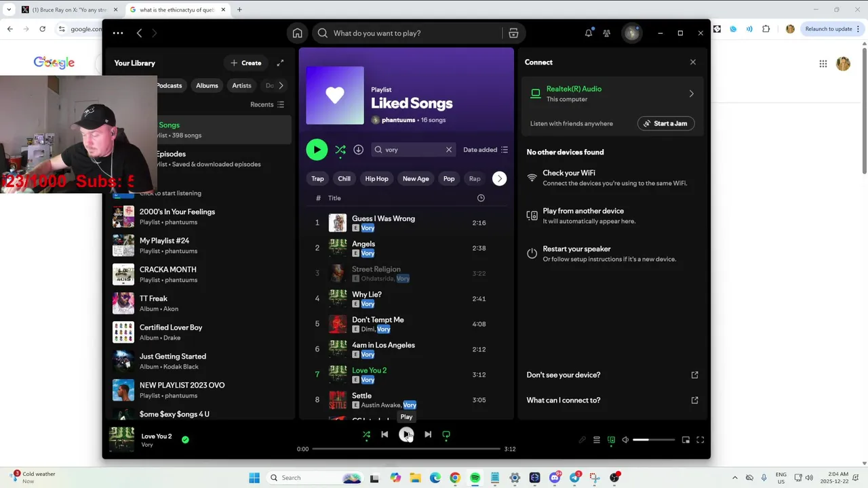
Task: Toggle the Pop genre filter chip
Action: point(449,179)
